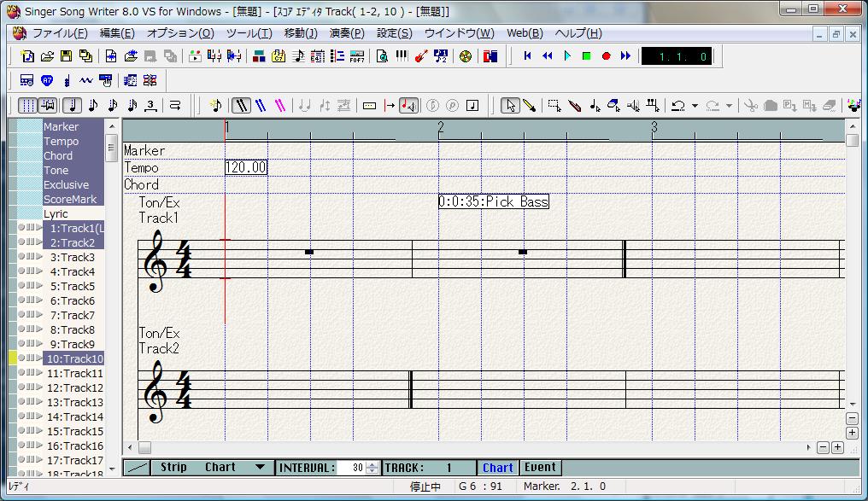Toggle mute dot for 3:Track3

click(21, 257)
